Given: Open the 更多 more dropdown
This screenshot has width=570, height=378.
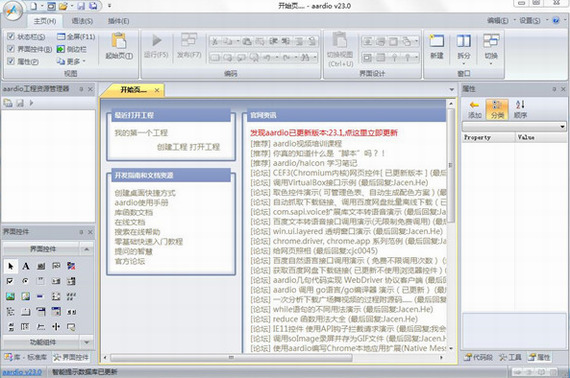Looking at the screenshot, I should [71, 61].
